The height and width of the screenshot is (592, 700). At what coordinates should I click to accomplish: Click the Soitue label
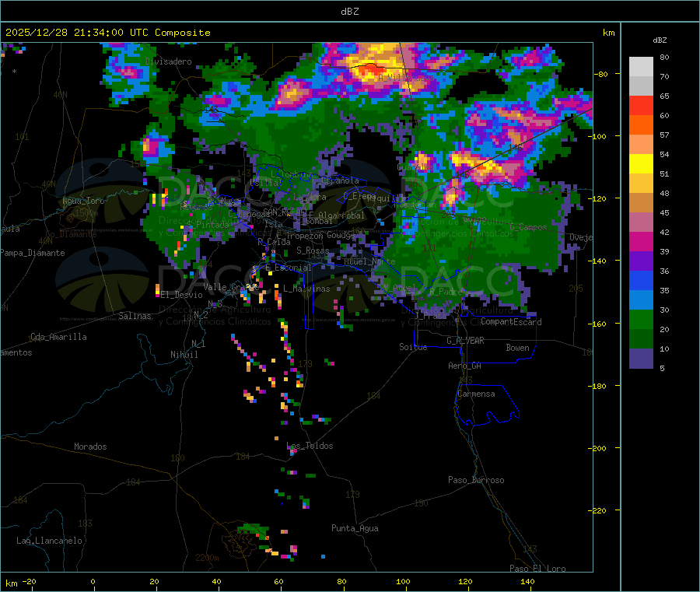tap(413, 347)
